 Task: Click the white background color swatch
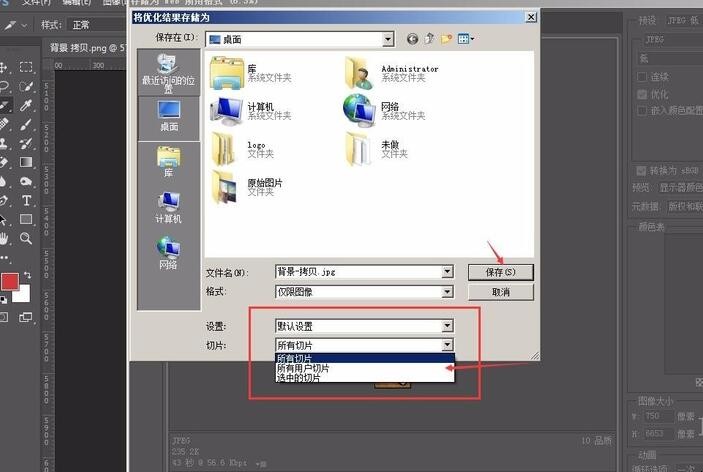tap(22, 294)
